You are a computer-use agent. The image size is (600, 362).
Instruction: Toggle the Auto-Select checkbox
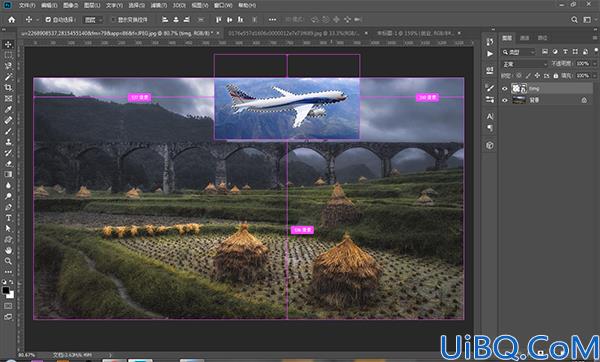coord(48,20)
